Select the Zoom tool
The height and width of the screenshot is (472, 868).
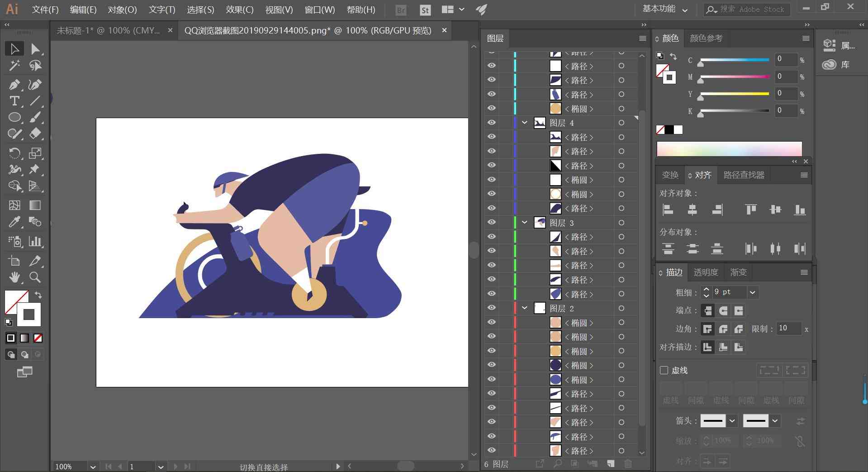tap(35, 277)
